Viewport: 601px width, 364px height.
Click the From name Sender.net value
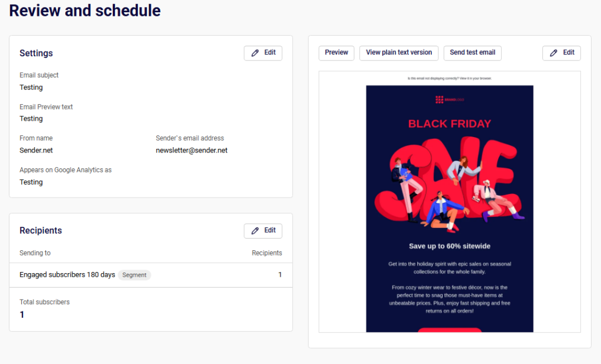click(x=36, y=150)
